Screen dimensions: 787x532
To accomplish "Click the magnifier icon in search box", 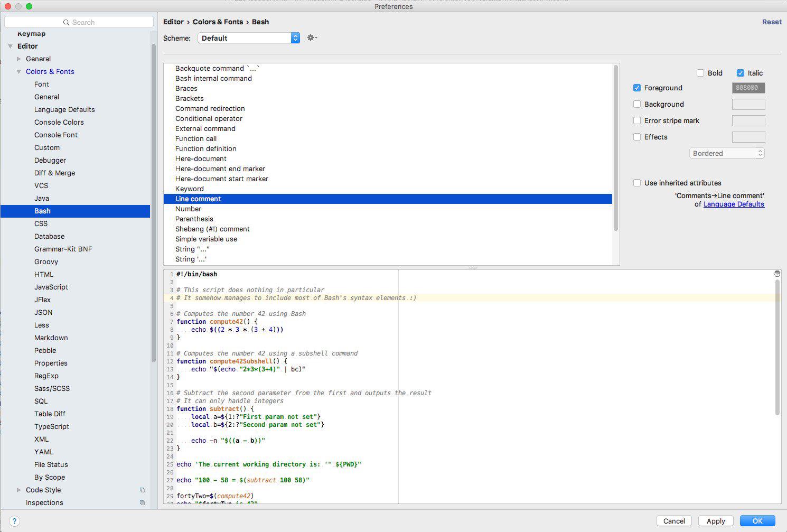I will [x=66, y=22].
